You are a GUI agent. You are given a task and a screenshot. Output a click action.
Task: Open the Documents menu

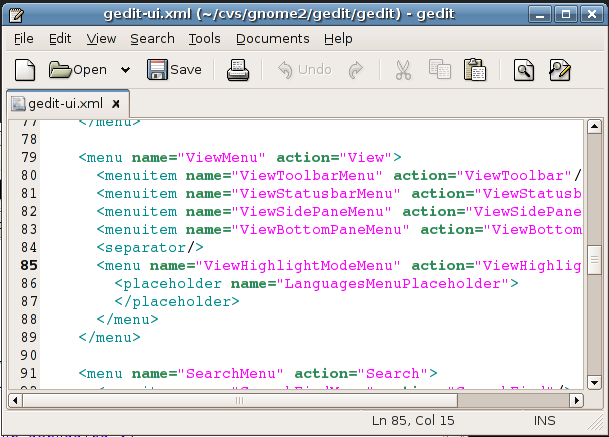[273, 39]
